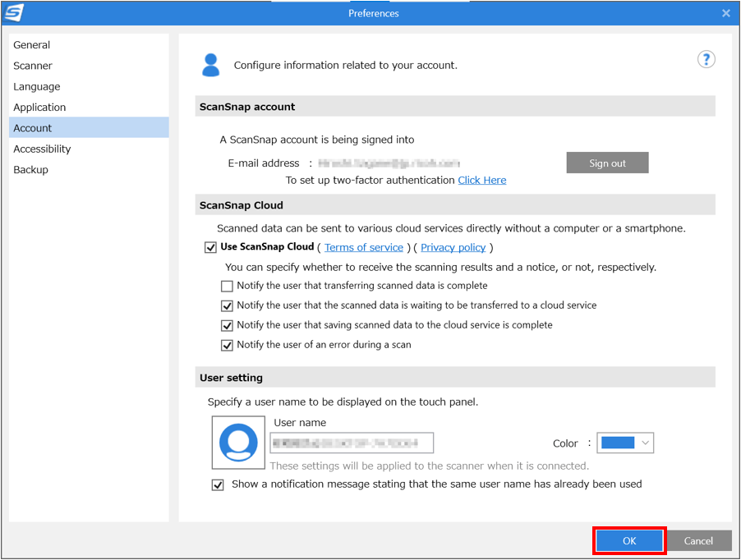Enable notification that transferring scanned data is complete
This screenshot has height=560, width=741.
pyautogui.click(x=227, y=286)
